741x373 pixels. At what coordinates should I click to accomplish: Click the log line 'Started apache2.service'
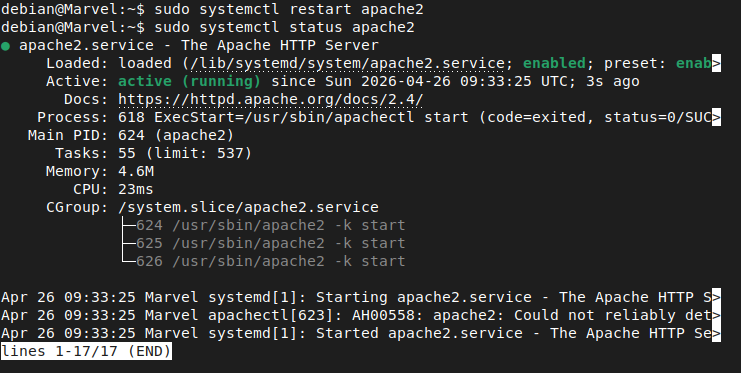pyautogui.click(x=361, y=333)
